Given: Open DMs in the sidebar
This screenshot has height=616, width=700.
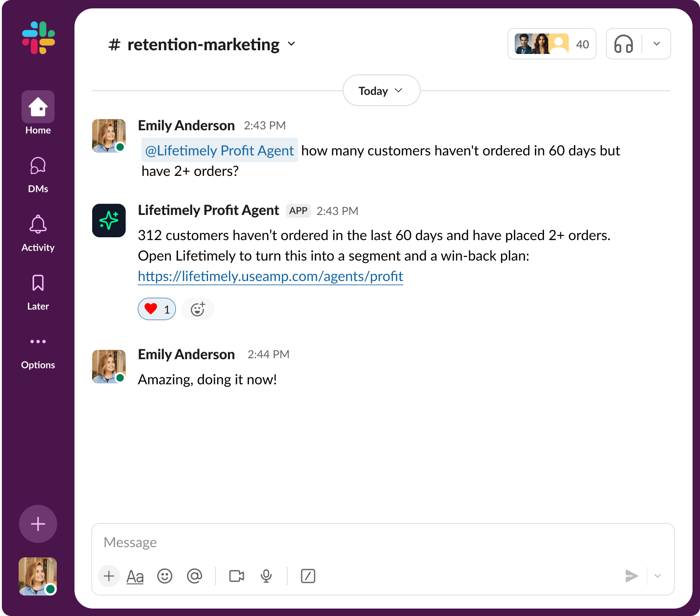Looking at the screenshot, I should point(38,174).
